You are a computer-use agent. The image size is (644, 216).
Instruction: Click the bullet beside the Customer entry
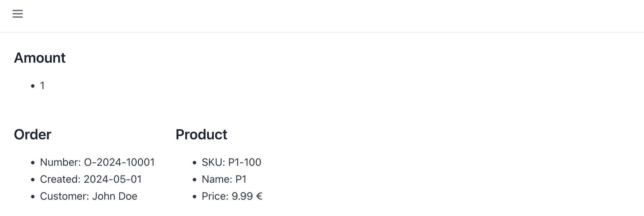(33, 197)
